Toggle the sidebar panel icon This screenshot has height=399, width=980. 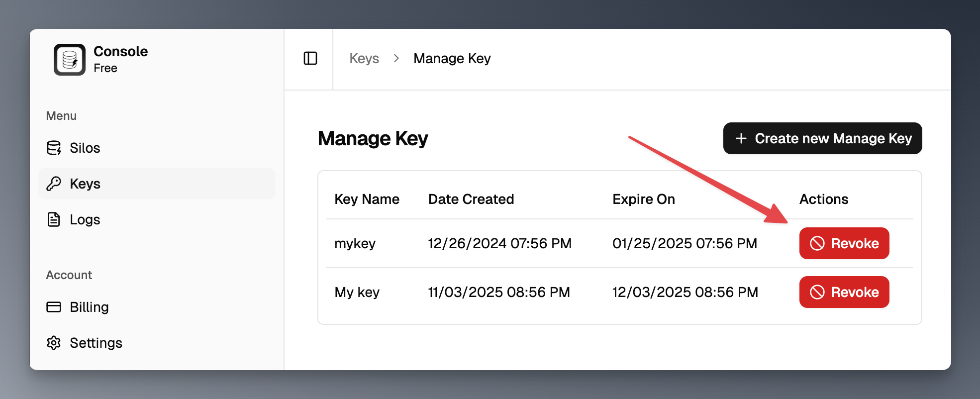pos(310,58)
